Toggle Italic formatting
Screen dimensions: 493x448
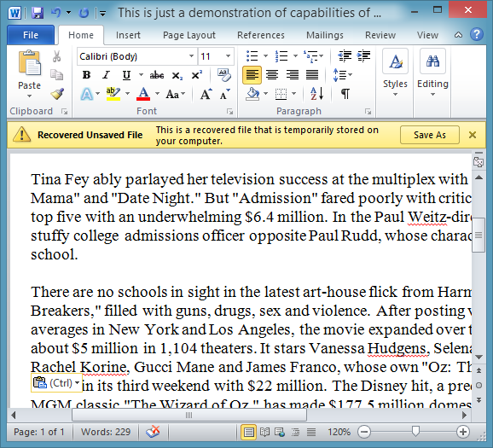[106, 75]
